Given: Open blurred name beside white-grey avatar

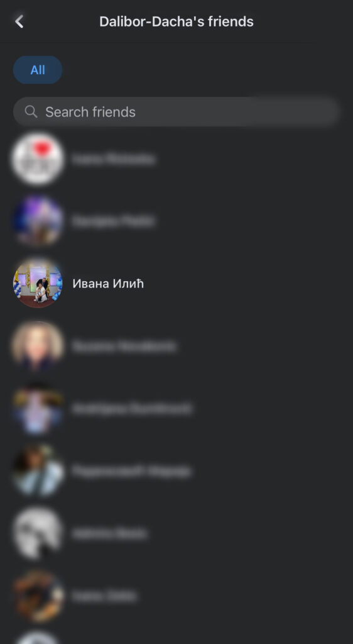Looking at the screenshot, I should (x=109, y=533).
